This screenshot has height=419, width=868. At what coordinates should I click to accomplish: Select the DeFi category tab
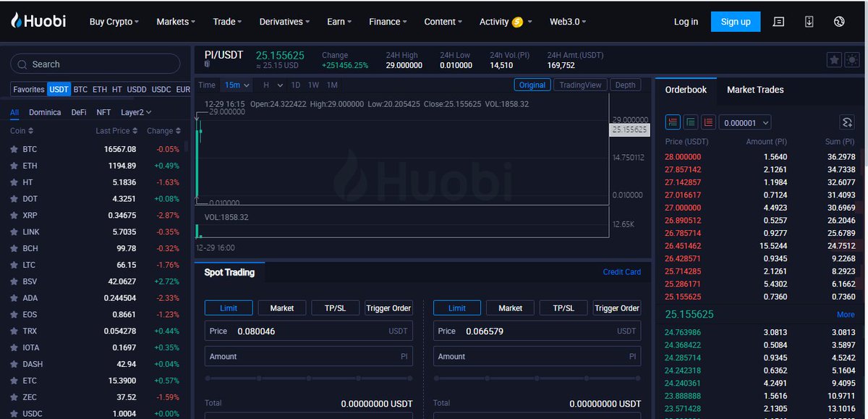(79, 112)
